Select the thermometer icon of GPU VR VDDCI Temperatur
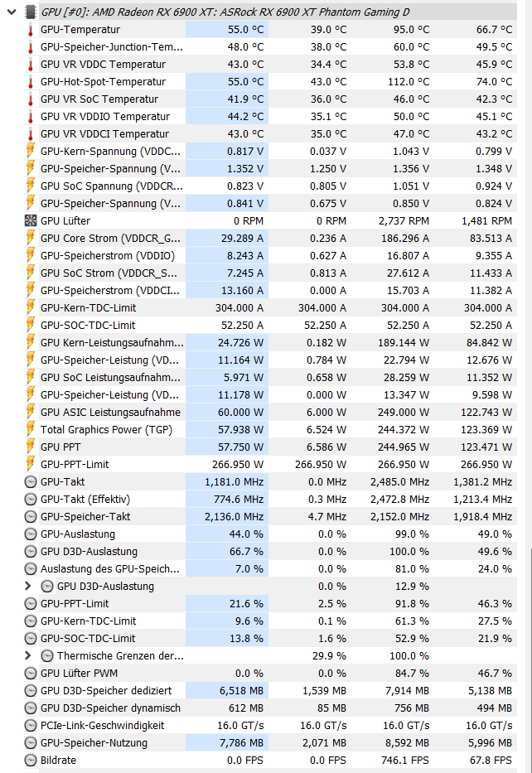 coord(31,134)
